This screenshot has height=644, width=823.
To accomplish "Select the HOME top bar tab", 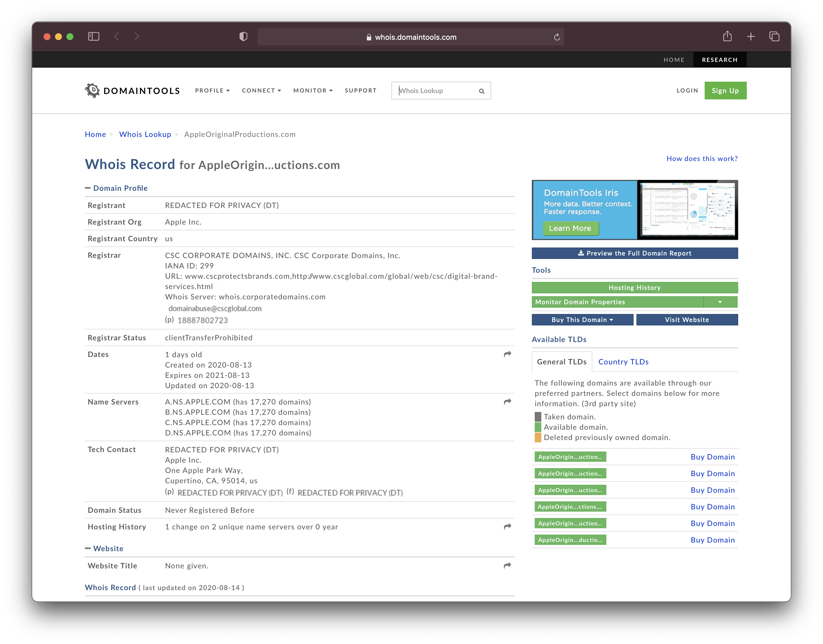I will (x=674, y=60).
